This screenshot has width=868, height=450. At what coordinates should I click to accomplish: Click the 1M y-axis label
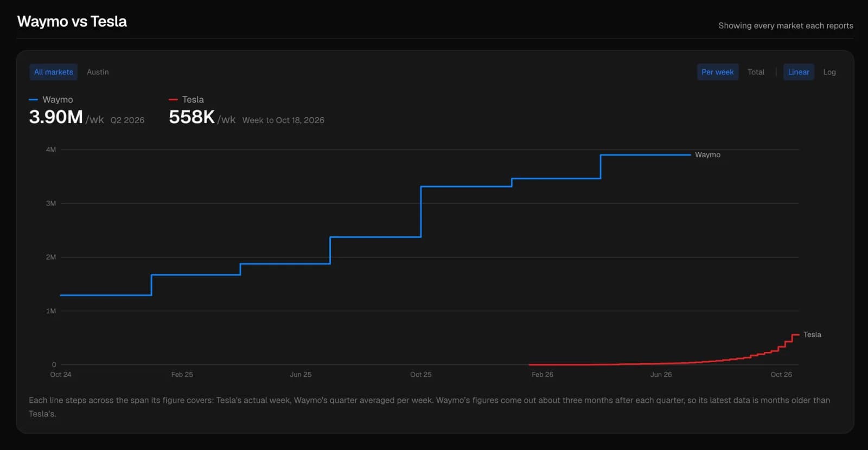point(51,311)
